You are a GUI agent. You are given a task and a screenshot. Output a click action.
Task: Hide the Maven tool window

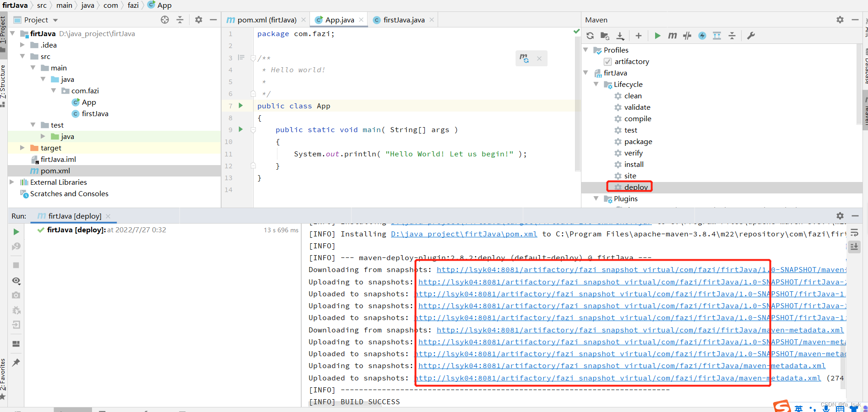click(x=855, y=20)
